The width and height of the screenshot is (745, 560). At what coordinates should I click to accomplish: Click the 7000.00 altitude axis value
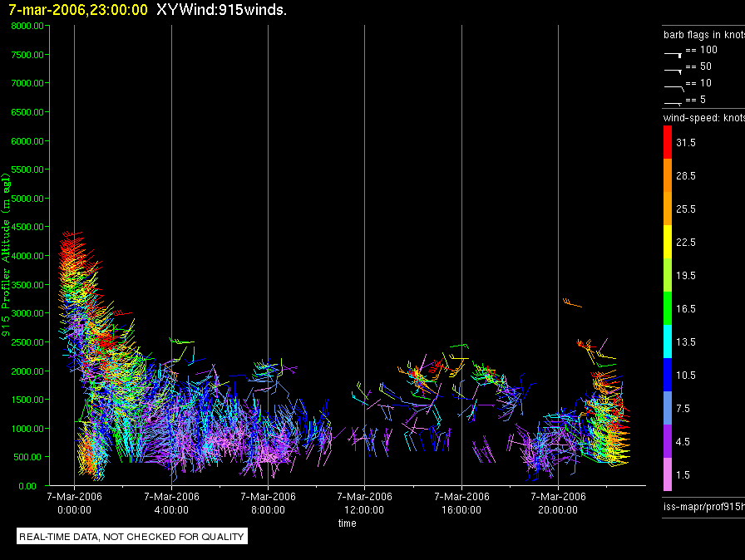pyautogui.click(x=27, y=83)
